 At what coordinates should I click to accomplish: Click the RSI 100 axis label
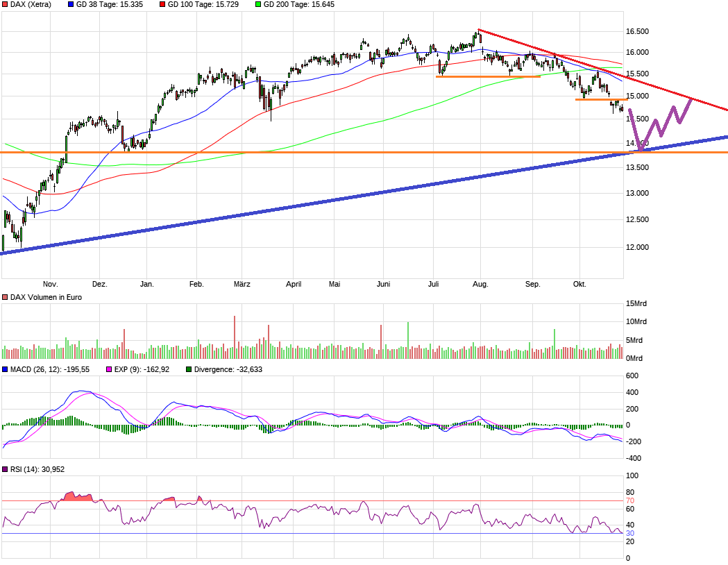coord(632,476)
